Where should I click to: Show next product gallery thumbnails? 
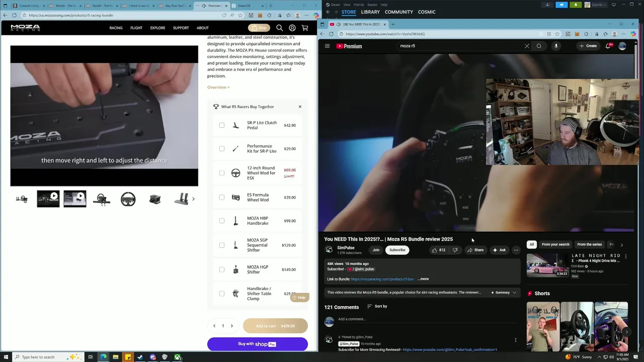(x=193, y=199)
